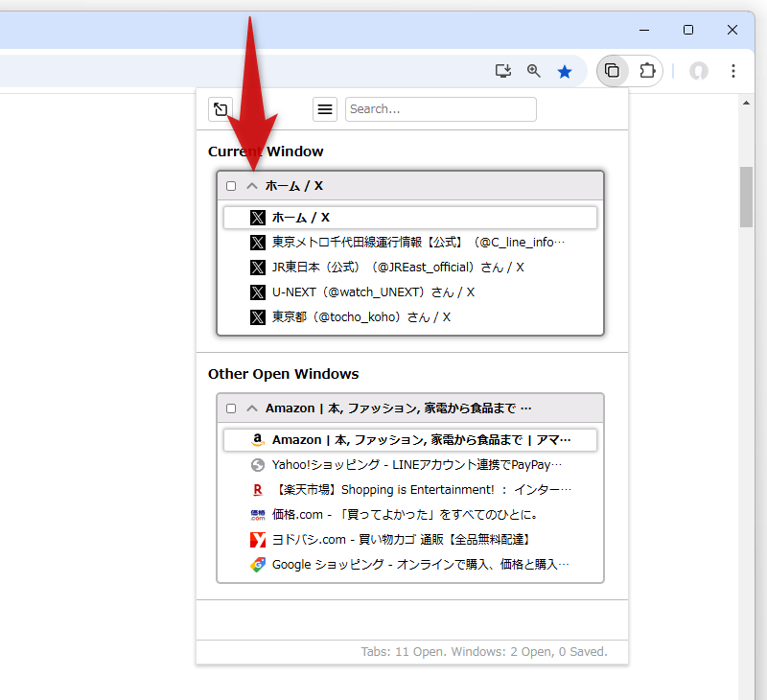Click the ホーム / X window title header
The height and width of the screenshot is (700, 767).
click(x=294, y=186)
